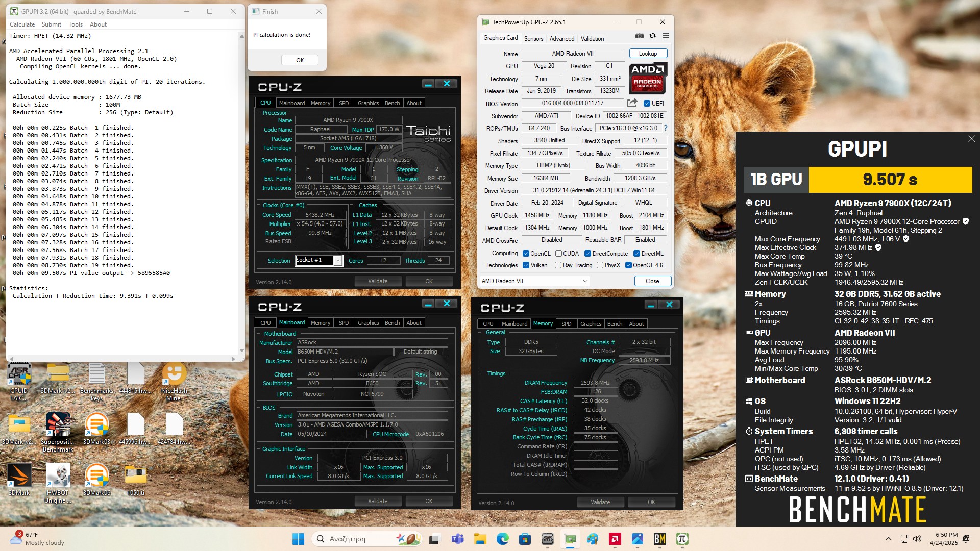
Task: Switch to GPU-Z Advanced tab
Action: pos(562,39)
